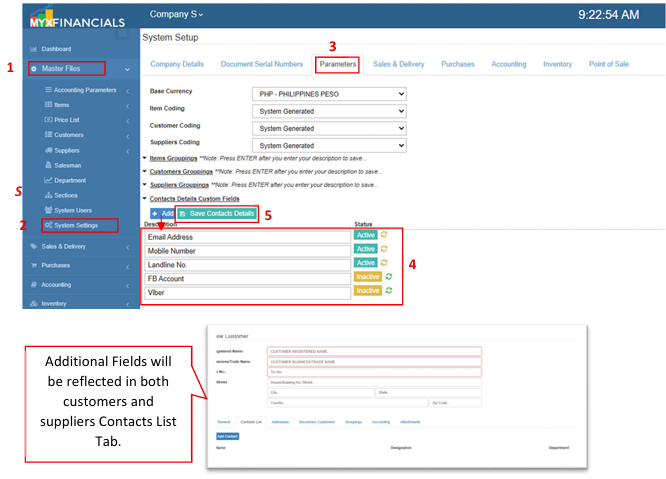Open Salesman in the sidebar
Image resolution: width=666 pixels, height=479 pixels.
click(x=67, y=165)
